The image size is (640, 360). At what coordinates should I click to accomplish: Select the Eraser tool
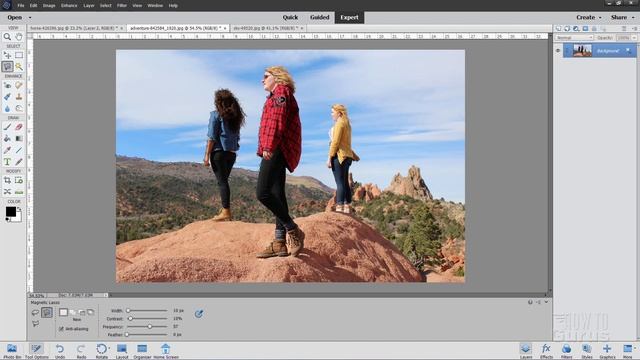(19, 127)
